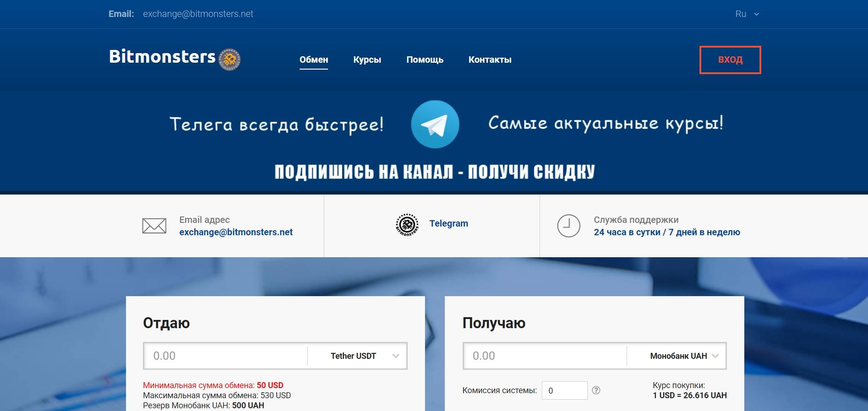Click the exchange@bitmonsters.net link under Email адрес
This screenshot has height=411, width=868.
coord(236,232)
